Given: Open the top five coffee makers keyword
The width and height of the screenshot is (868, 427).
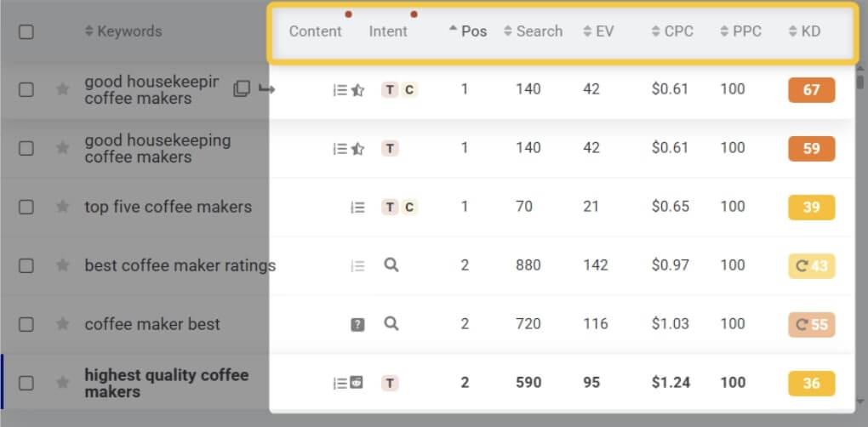Looking at the screenshot, I should click(168, 207).
